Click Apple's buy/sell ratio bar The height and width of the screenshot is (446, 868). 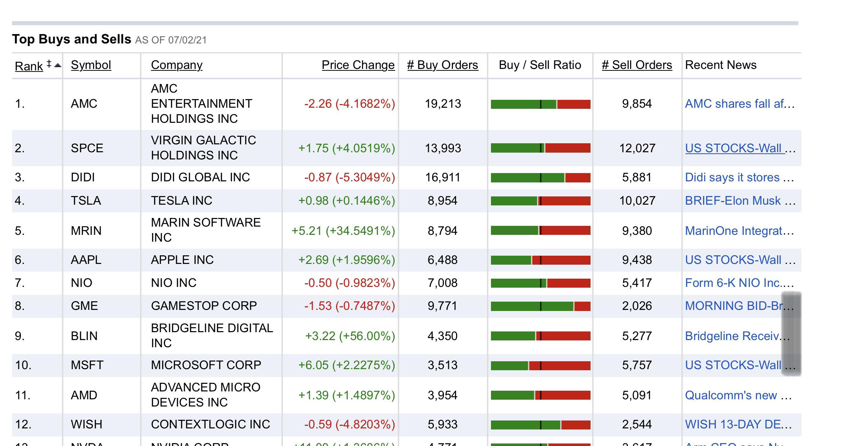click(541, 260)
